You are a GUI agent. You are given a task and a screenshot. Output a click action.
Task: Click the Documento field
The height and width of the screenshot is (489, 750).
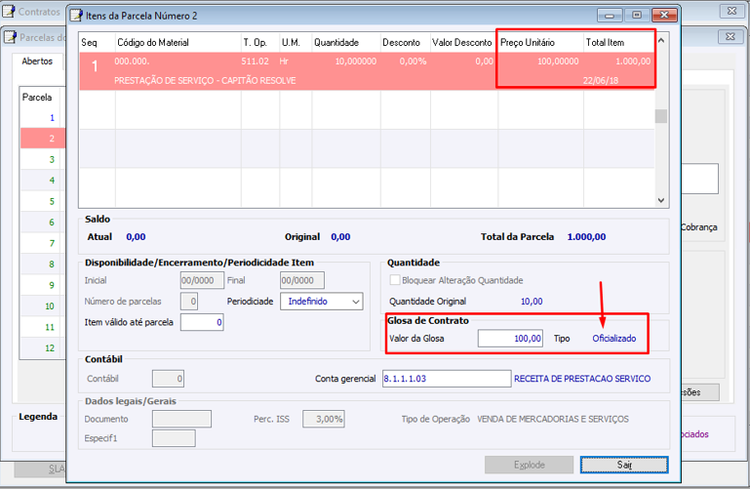pyautogui.click(x=182, y=419)
